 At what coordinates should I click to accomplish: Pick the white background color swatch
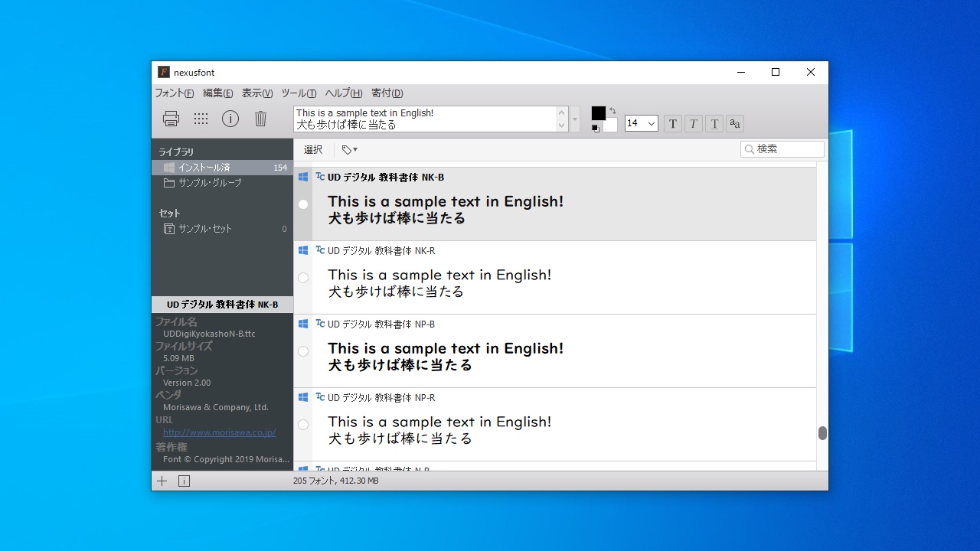[610, 125]
